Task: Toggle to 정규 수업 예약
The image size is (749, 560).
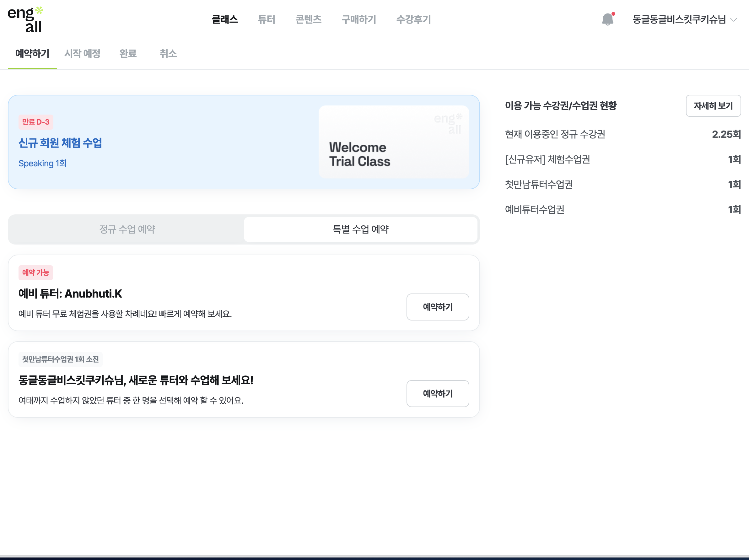Action: 127,229
